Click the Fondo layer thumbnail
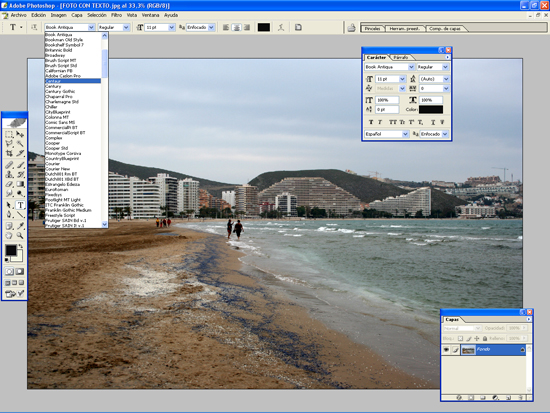Screen dimensions: 550x413 tap(468, 350)
